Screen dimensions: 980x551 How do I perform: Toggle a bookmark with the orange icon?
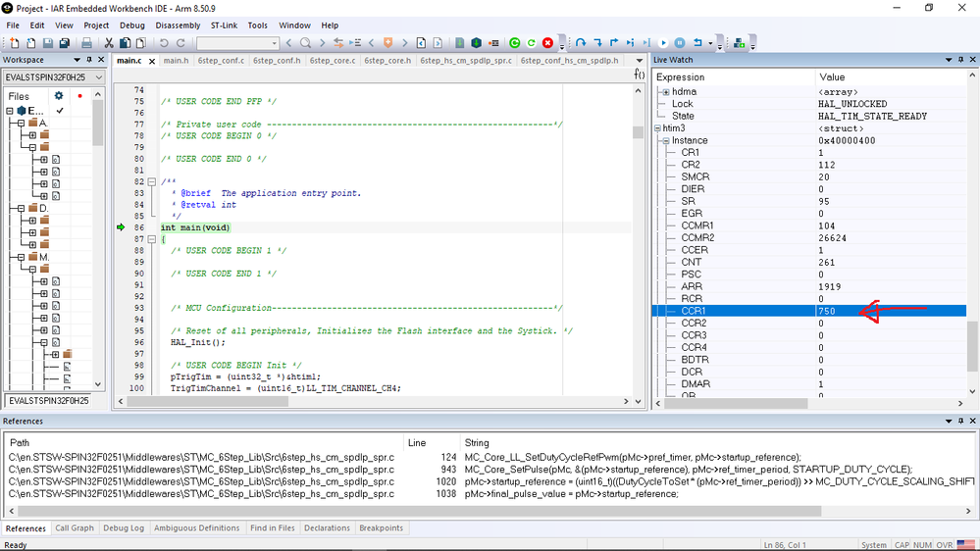[387, 42]
